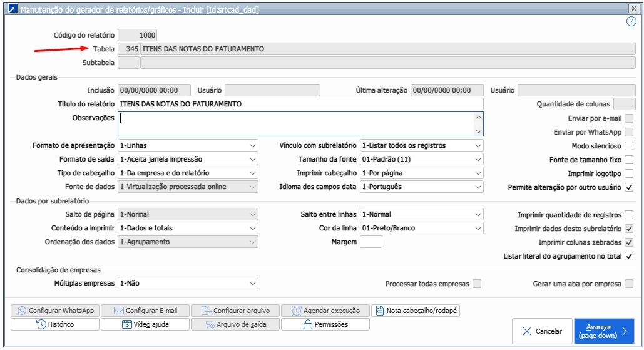
Task: Expand the Formato de apresentação dropdown
Action: point(188,145)
